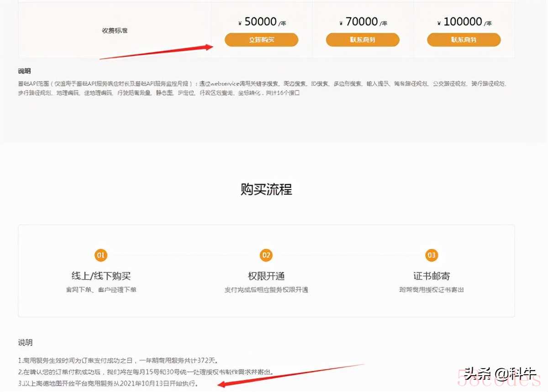Click the 说明 heading above numbered notes
This screenshot has height=392, width=548.
(x=25, y=343)
